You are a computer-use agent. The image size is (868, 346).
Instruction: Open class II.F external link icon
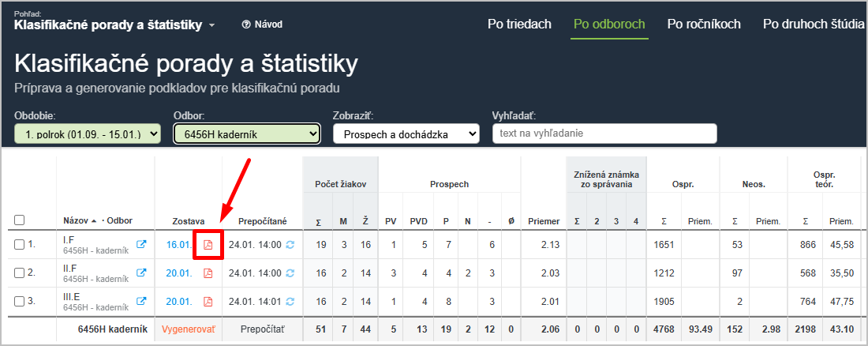click(142, 273)
